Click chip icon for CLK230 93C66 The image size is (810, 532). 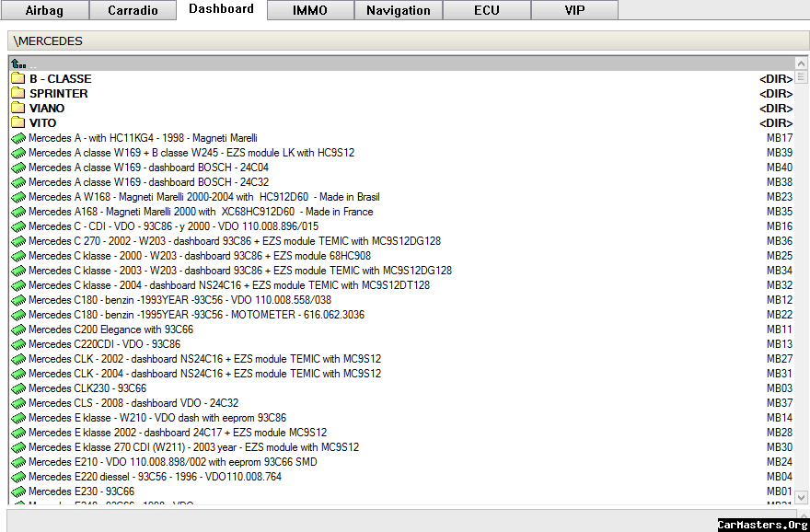click(x=18, y=388)
